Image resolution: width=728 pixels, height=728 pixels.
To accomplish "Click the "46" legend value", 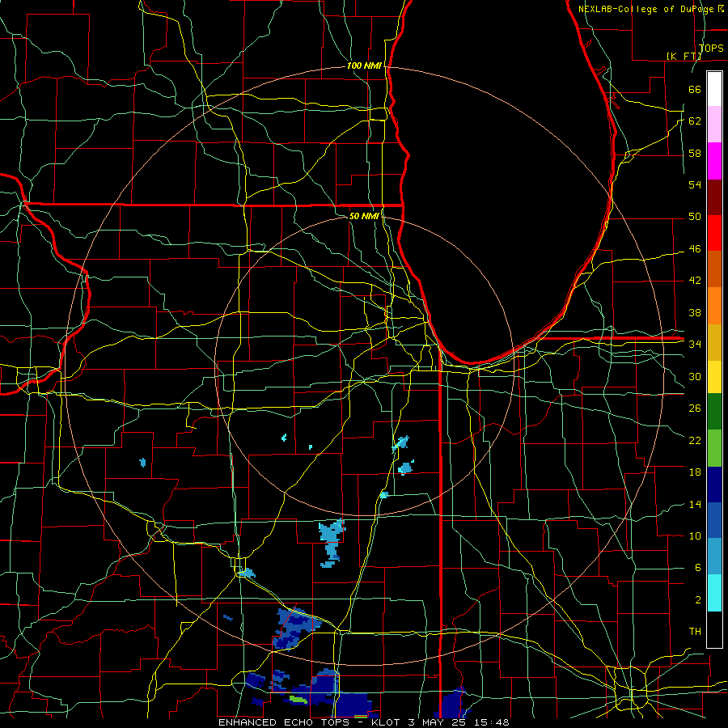I will point(695,249).
